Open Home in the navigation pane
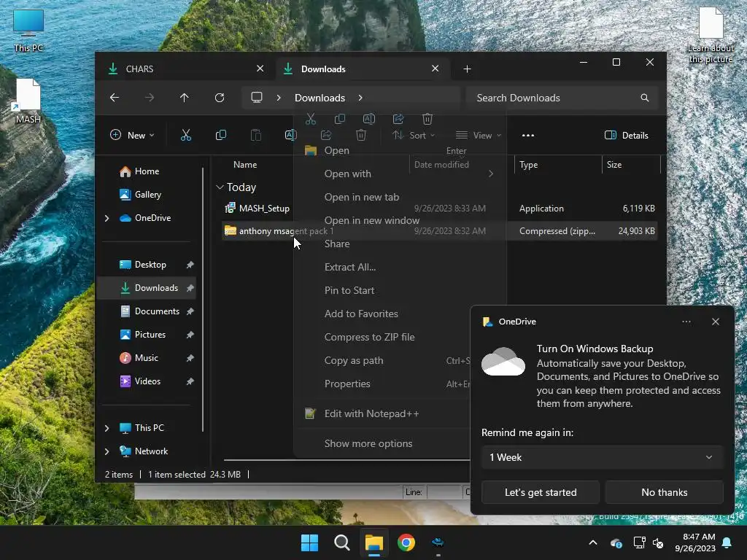 [147, 171]
